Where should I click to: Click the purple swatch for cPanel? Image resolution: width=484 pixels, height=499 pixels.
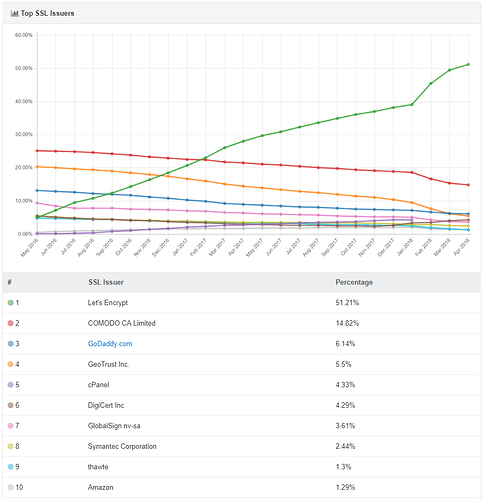pos(11,385)
